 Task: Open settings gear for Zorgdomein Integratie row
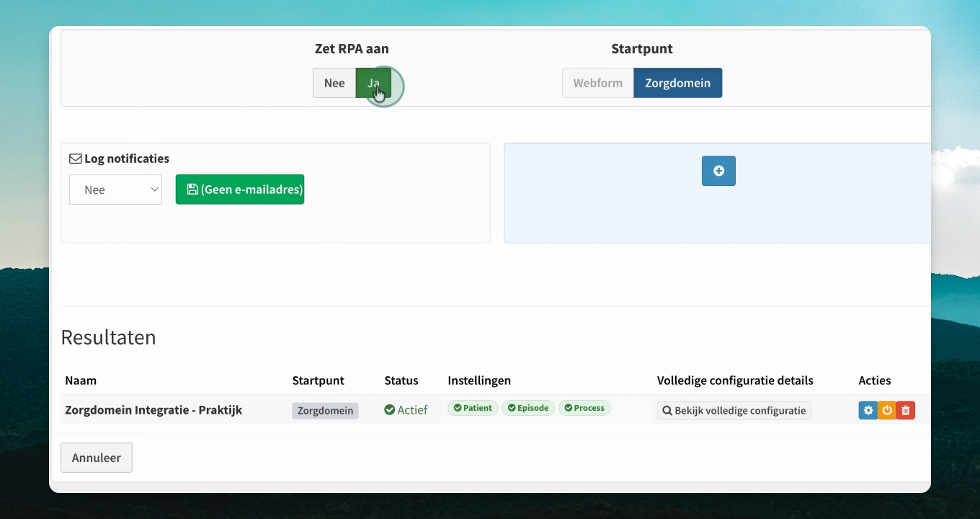click(x=868, y=410)
